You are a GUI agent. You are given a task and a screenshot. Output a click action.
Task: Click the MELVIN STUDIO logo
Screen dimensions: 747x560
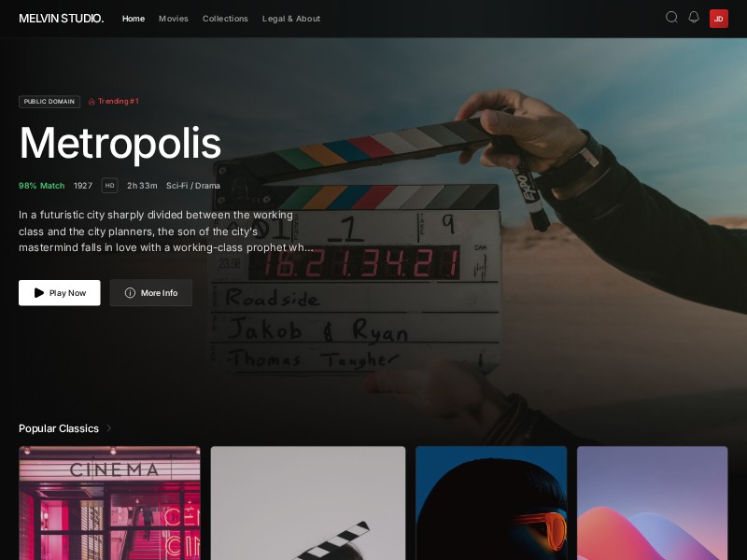(x=61, y=19)
